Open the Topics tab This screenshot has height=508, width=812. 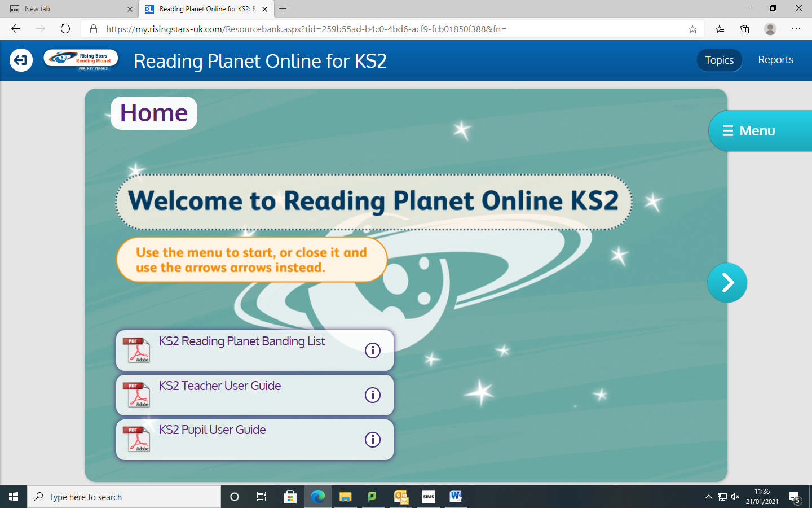(720, 60)
